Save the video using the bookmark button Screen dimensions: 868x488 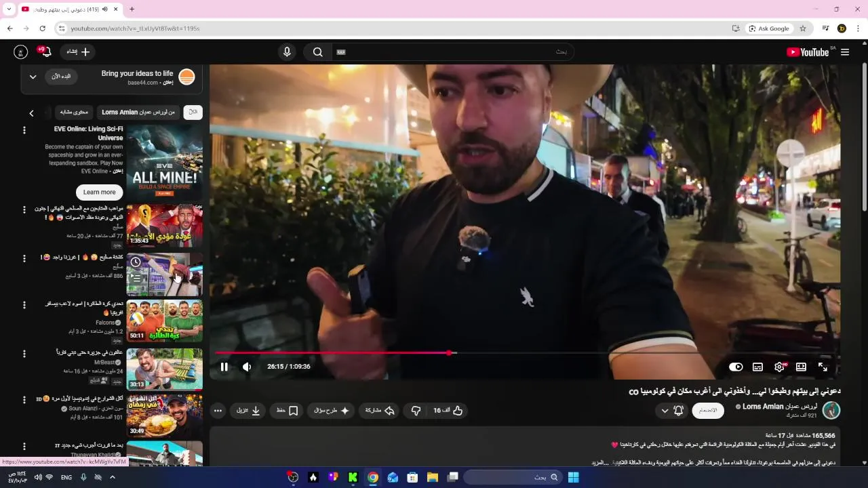pyautogui.click(x=288, y=411)
